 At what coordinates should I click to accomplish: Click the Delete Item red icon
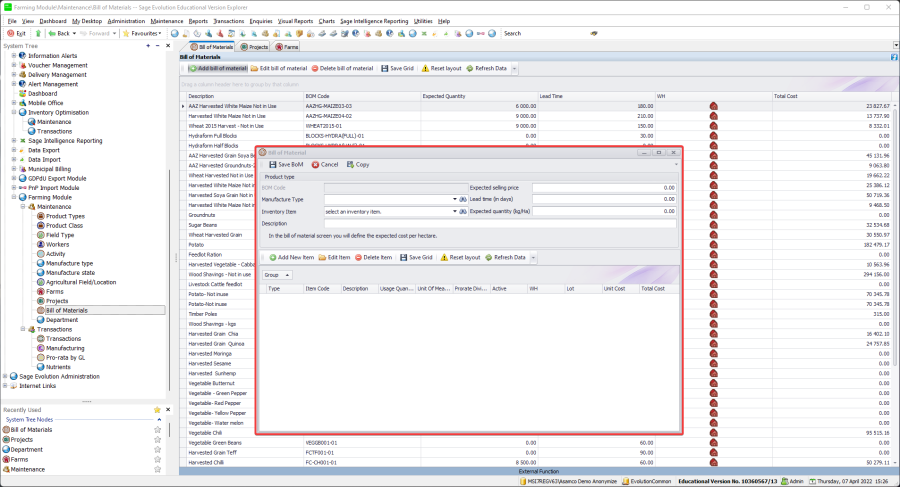click(358, 257)
